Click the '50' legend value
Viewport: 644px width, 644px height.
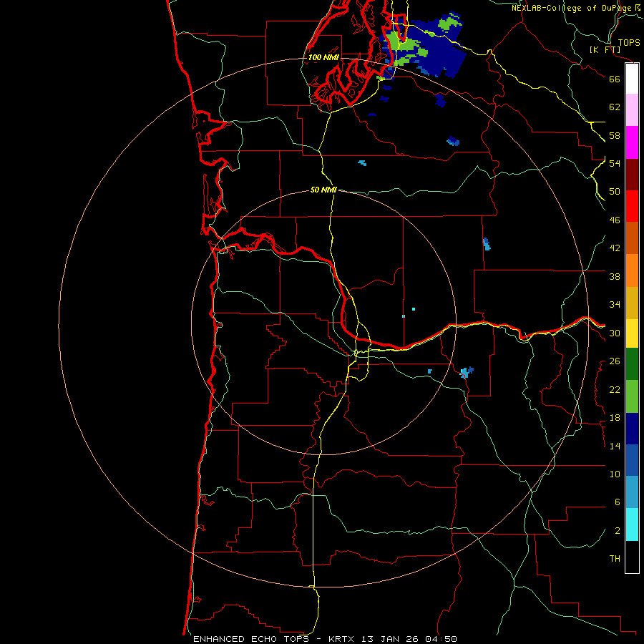(615, 192)
